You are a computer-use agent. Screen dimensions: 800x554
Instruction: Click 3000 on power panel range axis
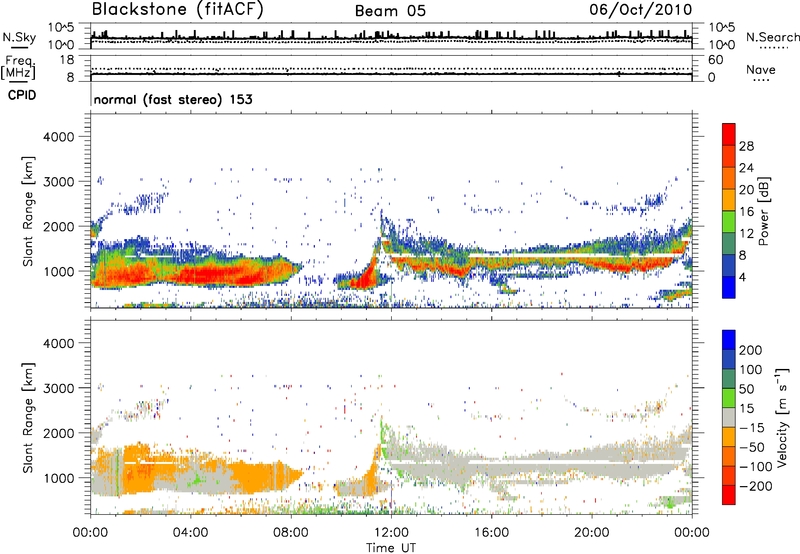[58, 182]
